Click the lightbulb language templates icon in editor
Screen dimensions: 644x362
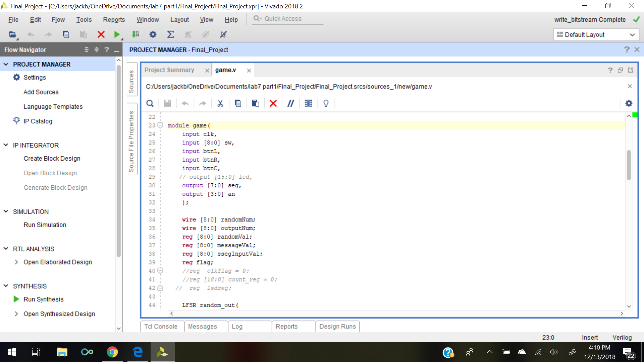(326, 104)
